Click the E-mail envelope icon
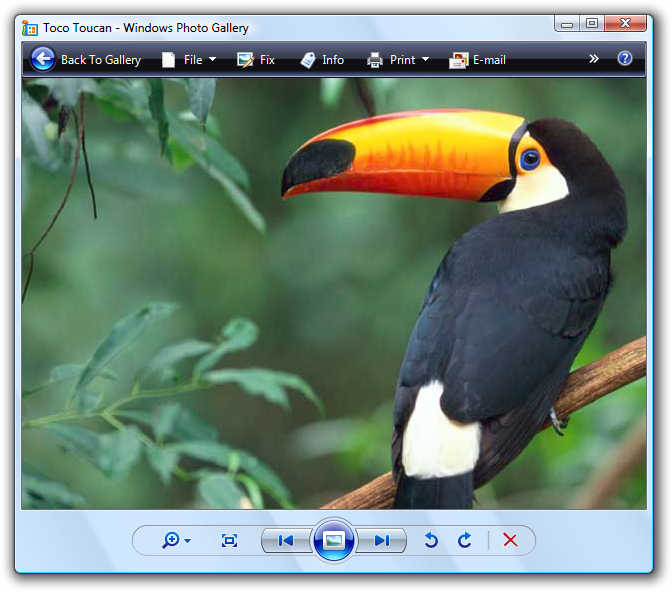The width and height of the screenshot is (672, 592). tap(458, 60)
